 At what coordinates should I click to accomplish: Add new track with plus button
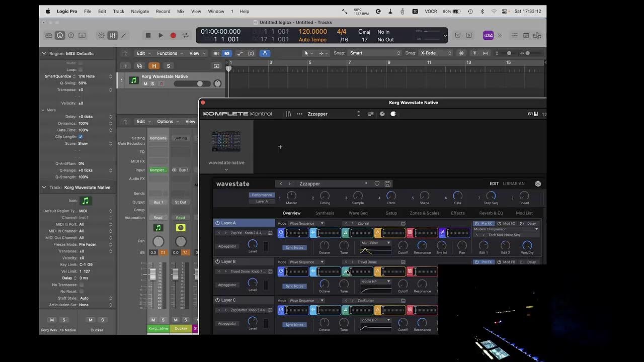click(x=125, y=66)
